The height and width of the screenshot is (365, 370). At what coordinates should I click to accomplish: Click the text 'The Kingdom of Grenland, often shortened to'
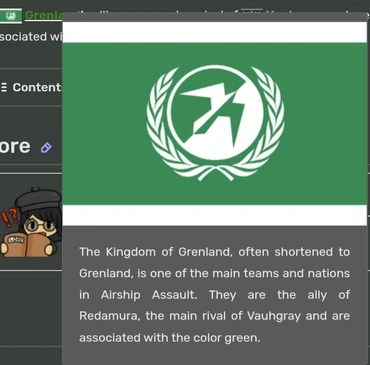point(214,252)
